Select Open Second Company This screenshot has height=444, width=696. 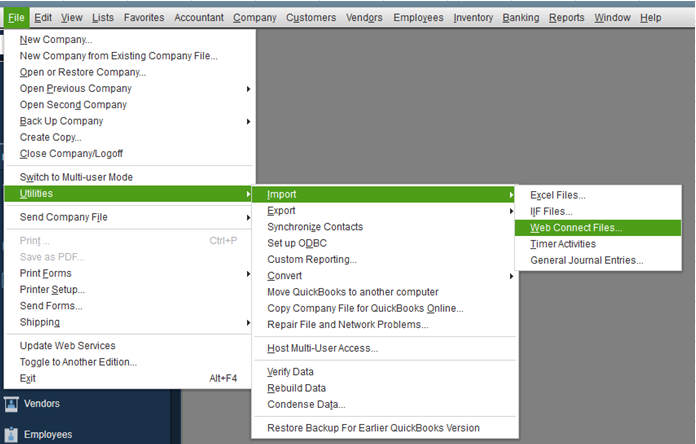click(130, 105)
